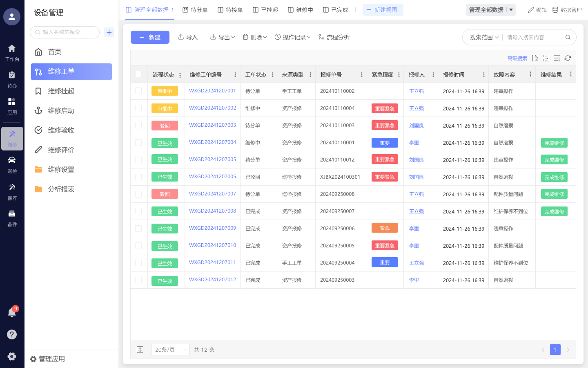
Task: Open 管理应用 at sidebar bottom
Action: pos(47,359)
